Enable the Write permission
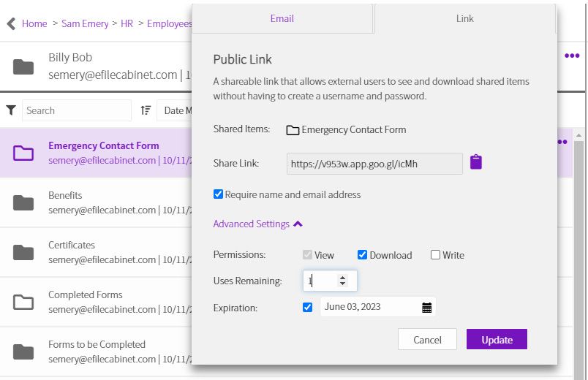Viewport: 588px width, 380px height. click(x=436, y=255)
